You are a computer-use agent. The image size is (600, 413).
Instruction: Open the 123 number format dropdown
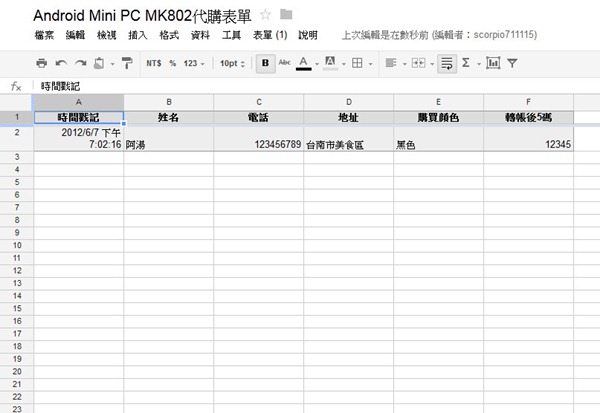194,63
